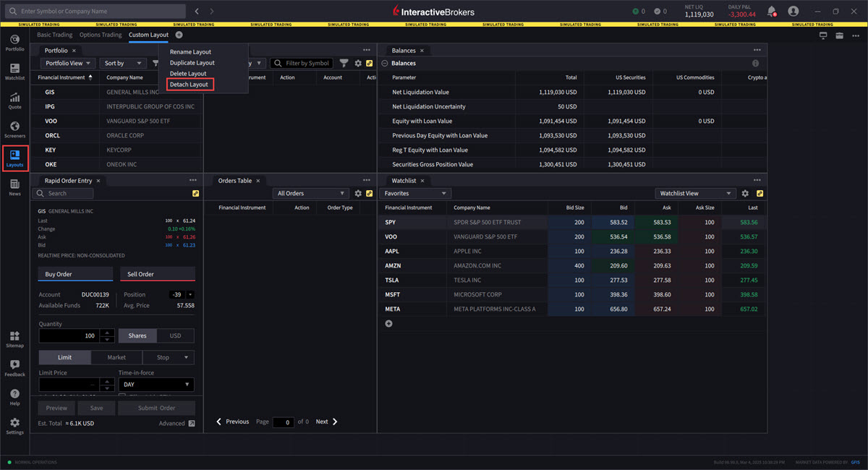
Task: Open the DAY time-in-force dropdown
Action: click(x=156, y=385)
